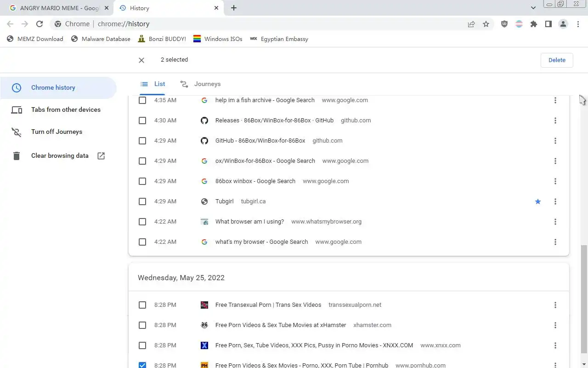This screenshot has width=588, height=368.
Task: Toggle the browser side panel icon
Action: [x=548, y=24]
